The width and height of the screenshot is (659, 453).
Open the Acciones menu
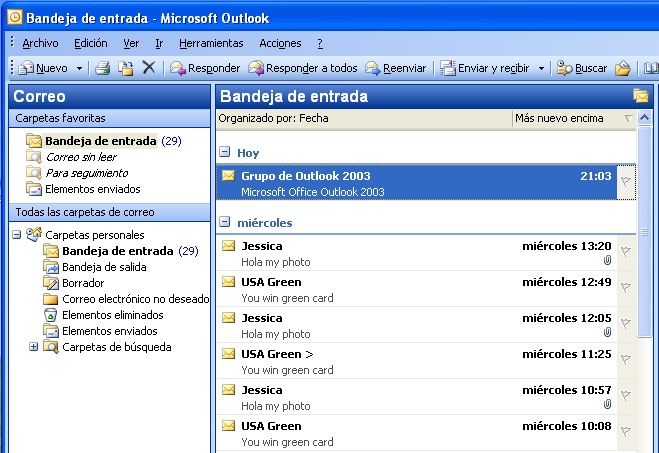[280, 43]
